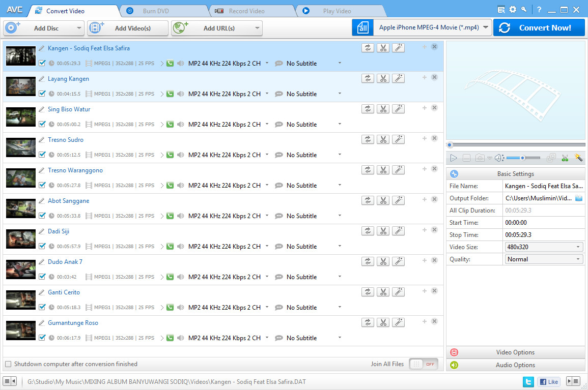Click the cut scissors icon for Kangen - Sodiq Feat Elsa Safira
Screen dimensions: 588x390
[383, 48]
